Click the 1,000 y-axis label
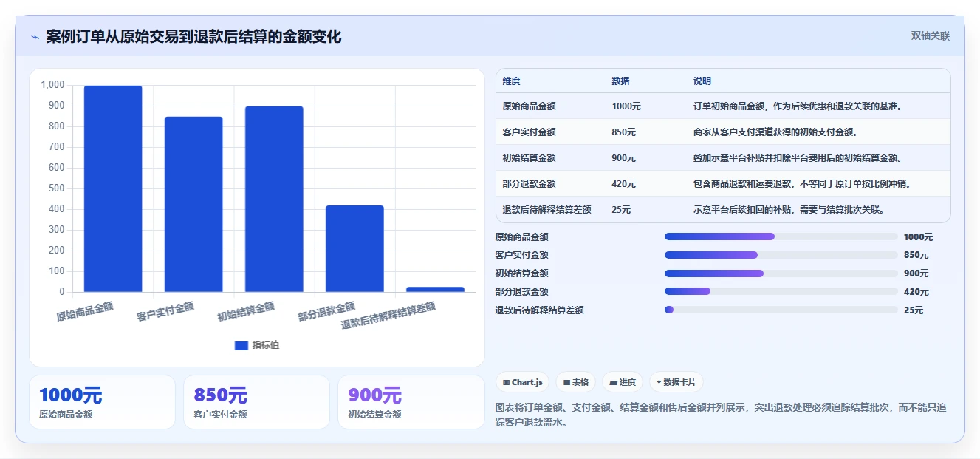 [53, 85]
